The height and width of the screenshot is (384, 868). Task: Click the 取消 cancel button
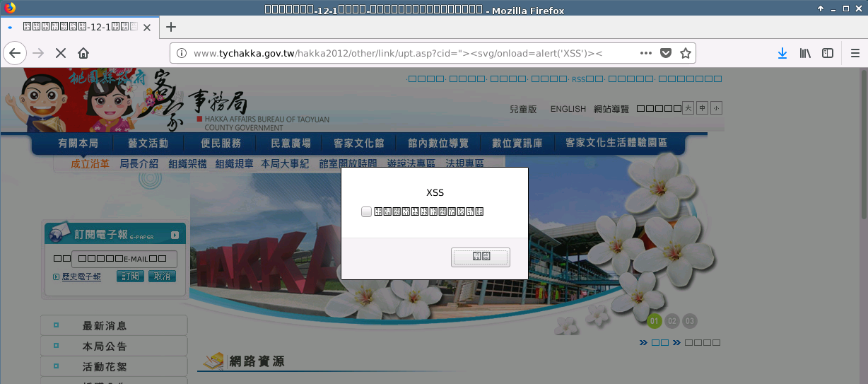click(x=162, y=277)
